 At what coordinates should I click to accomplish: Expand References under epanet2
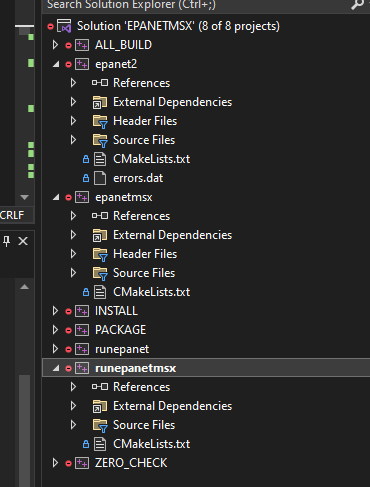[73, 83]
